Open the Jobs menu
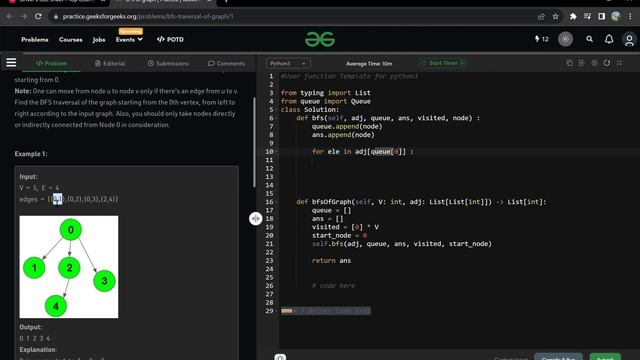This screenshot has width=640, height=360. pos(99,40)
